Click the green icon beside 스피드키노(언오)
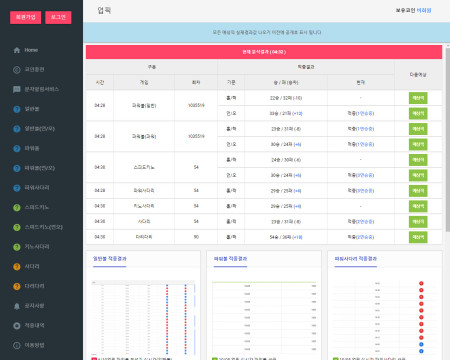Image resolution: width=450 pixels, height=360 pixels. [x=17, y=227]
